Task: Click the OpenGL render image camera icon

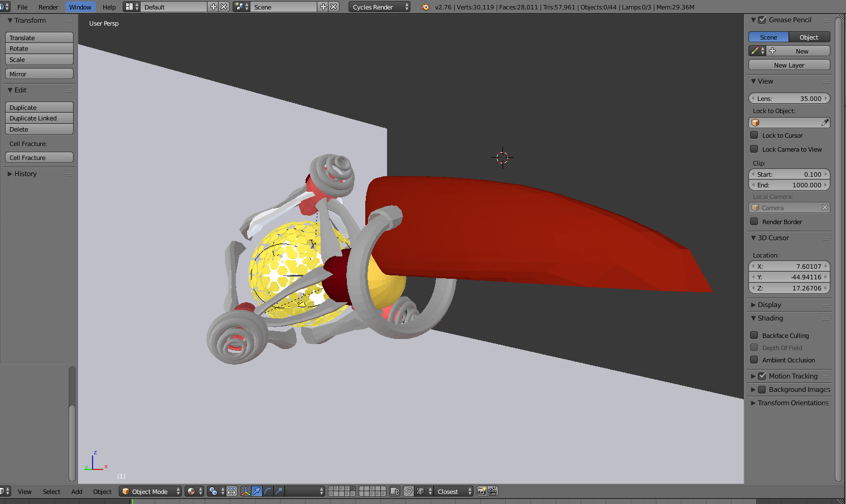Action: pyautogui.click(x=481, y=491)
